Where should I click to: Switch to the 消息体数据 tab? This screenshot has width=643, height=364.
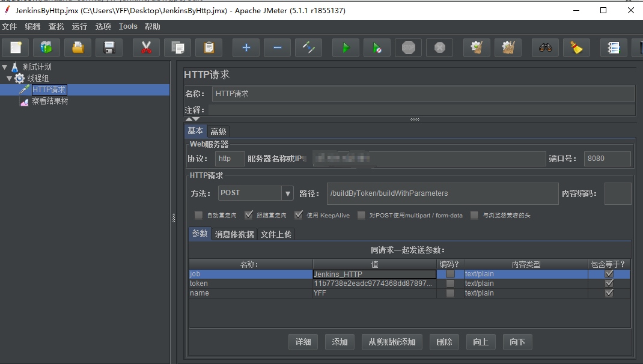click(234, 234)
